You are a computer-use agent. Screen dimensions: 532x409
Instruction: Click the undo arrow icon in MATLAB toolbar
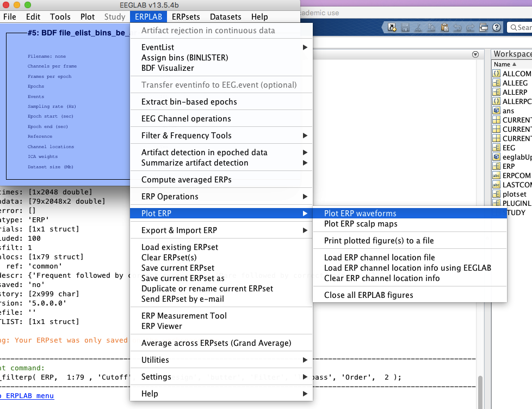click(457, 28)
